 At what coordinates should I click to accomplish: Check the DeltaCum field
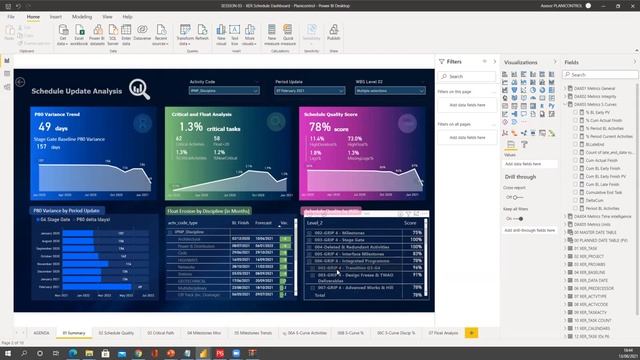point(576,200)
